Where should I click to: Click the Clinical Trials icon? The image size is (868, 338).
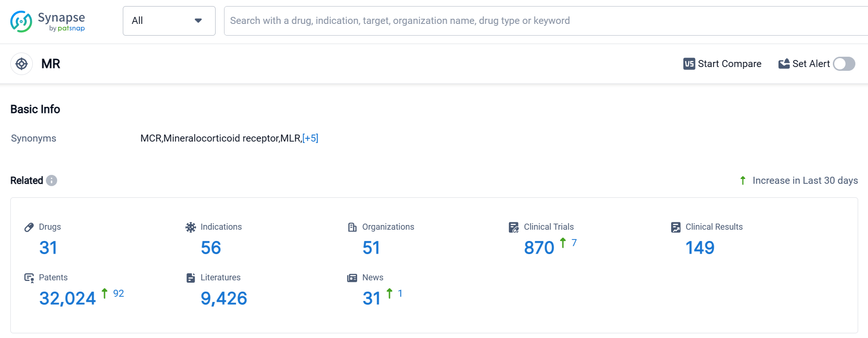514,227
